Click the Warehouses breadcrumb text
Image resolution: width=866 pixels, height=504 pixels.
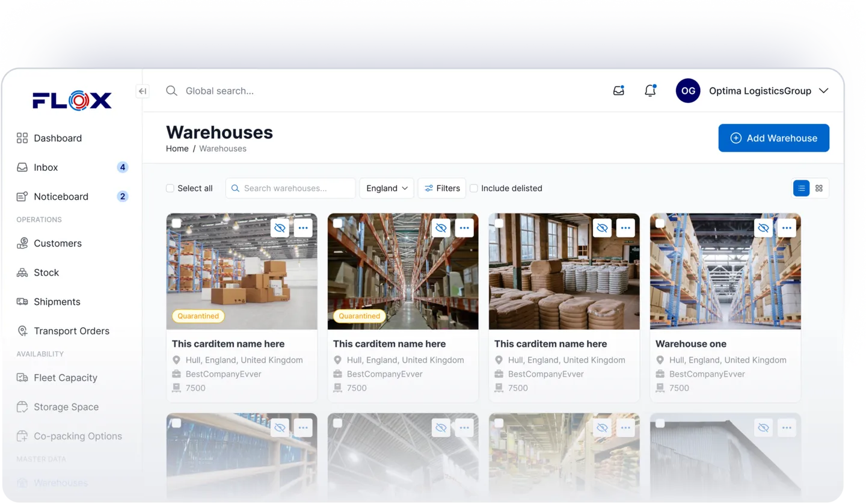223,149
